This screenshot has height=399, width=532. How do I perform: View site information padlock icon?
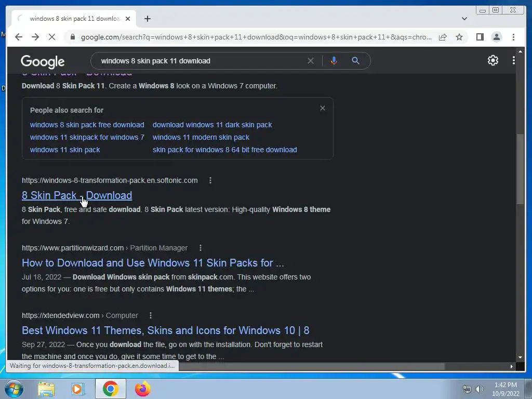(x=72, y=37)
